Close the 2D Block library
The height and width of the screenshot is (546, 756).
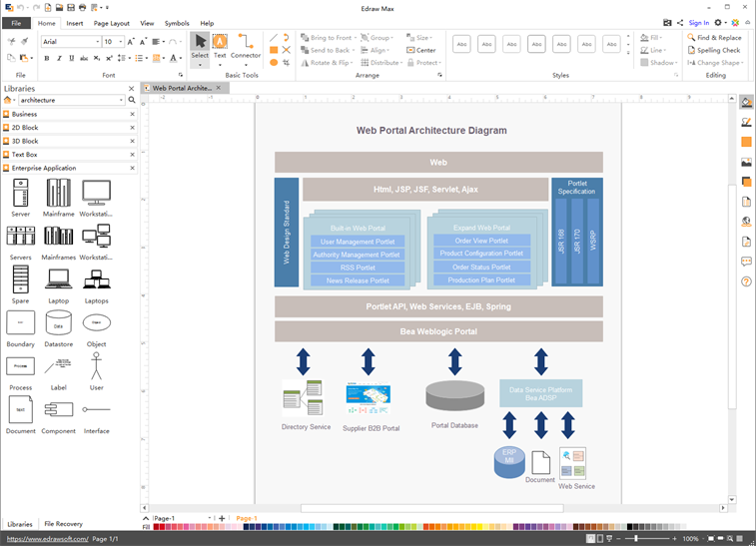tap(132, 128)
